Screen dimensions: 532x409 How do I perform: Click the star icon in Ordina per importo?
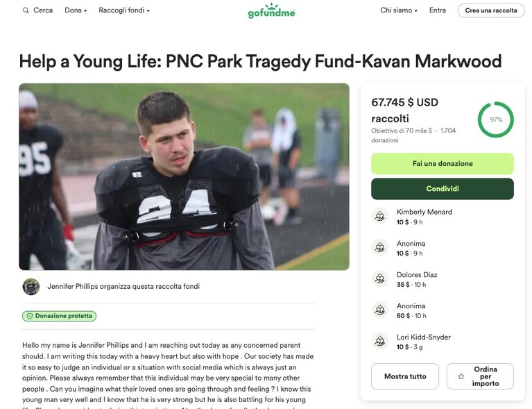point(461,376)
